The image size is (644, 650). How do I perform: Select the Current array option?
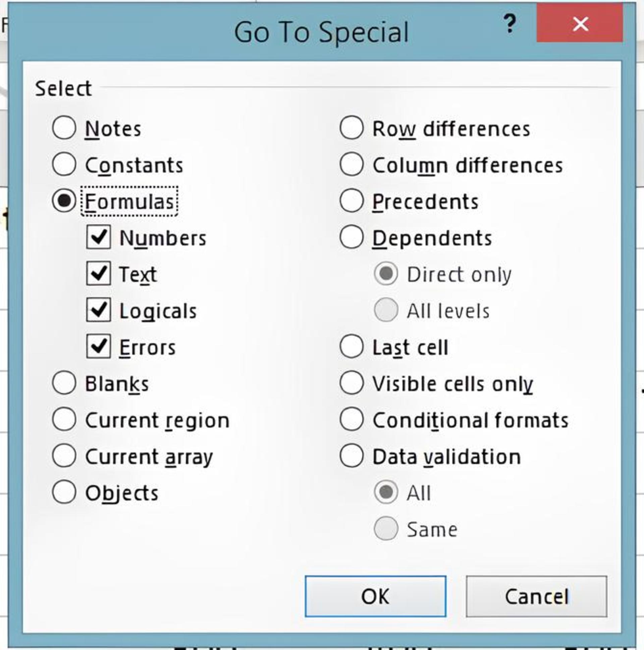tap(64, 456)
